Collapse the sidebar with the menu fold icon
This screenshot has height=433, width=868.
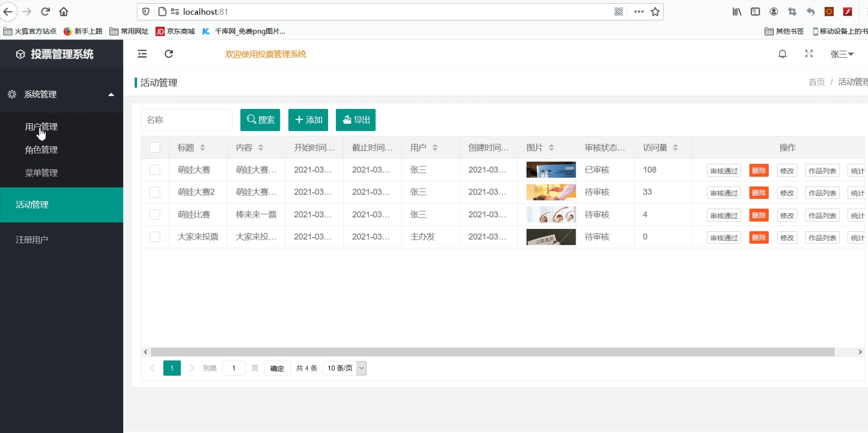pos(142,54)
